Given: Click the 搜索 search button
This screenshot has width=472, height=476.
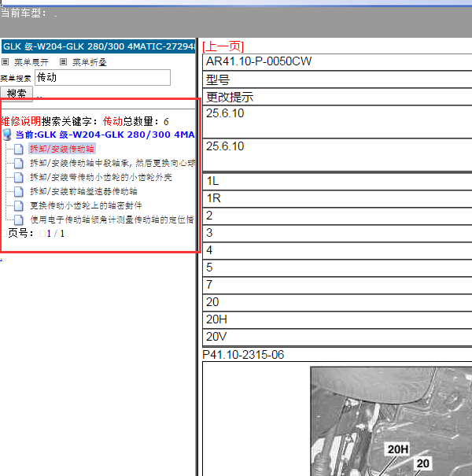Looking at the screenshot, I should coord(17,94).
